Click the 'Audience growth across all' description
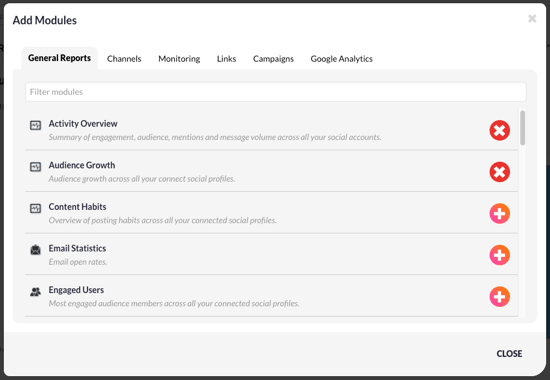This screenshot has height=380, width=550. pos(142,179)
